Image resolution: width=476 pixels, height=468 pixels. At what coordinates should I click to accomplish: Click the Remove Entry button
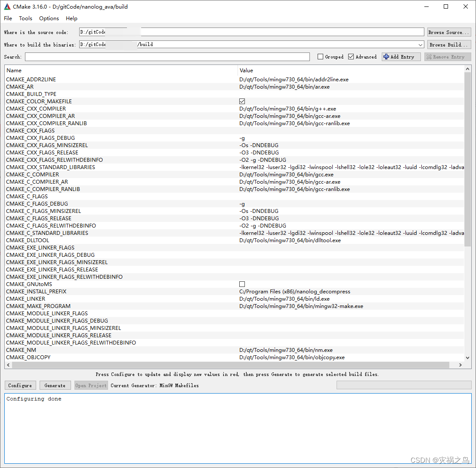pyautogui.click(x=448, y=57)
